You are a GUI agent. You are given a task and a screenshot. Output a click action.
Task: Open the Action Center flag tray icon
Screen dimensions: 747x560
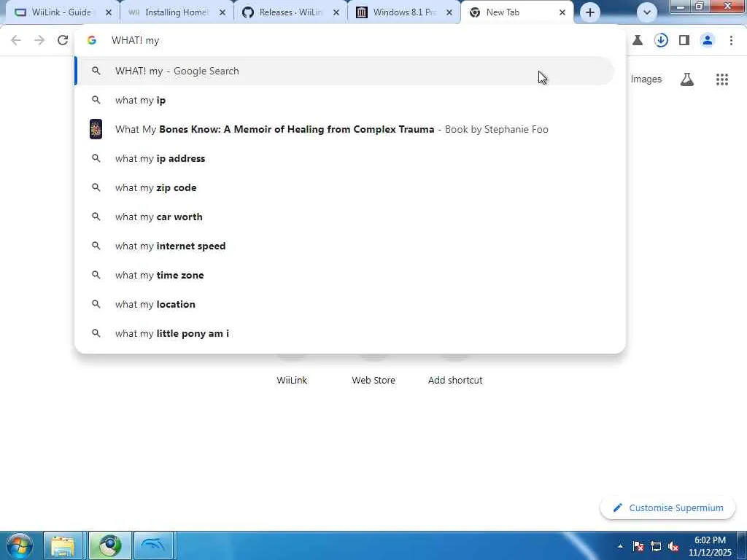(638, 546)
